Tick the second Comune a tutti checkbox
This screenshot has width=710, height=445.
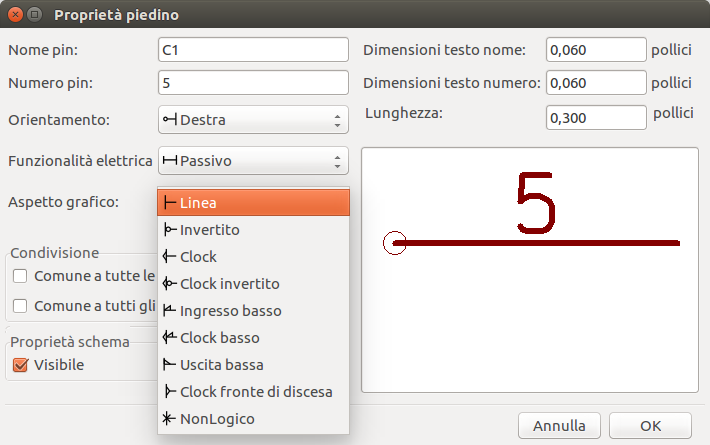[x=20, y=306]
